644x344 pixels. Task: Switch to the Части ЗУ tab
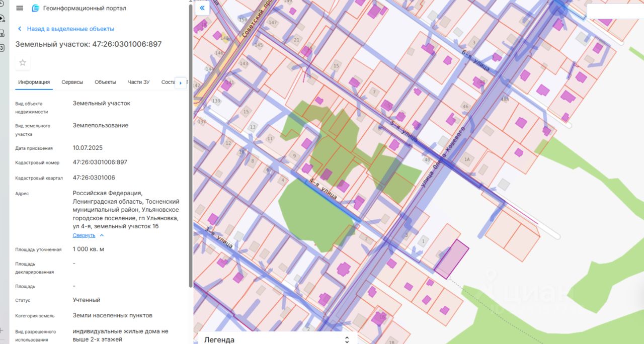(138, 82)
